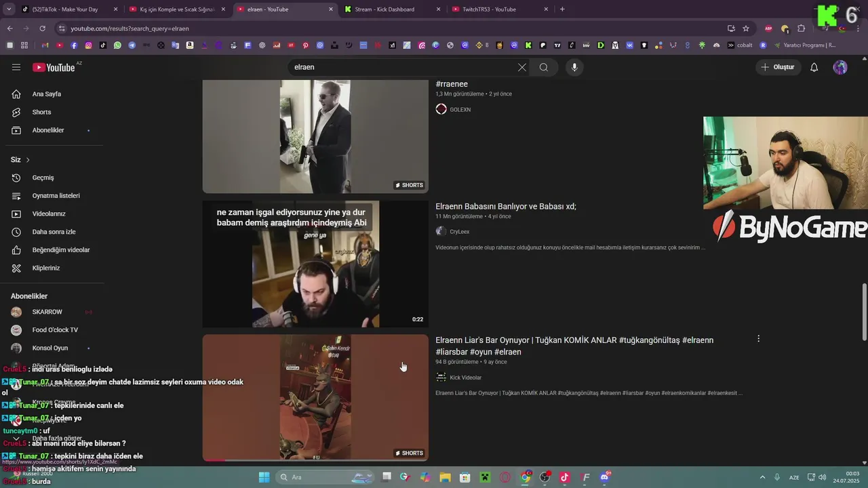Switch to the Stream - Kick Dashboard tab

(393, 9)
